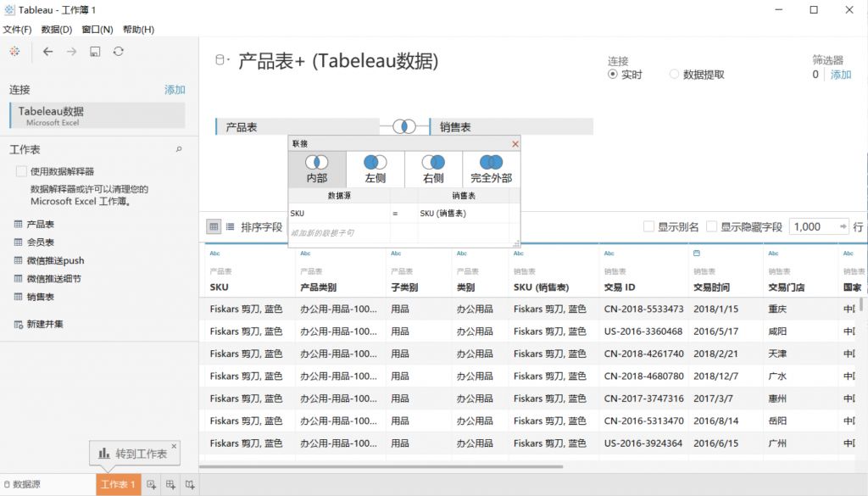Image resolution: width=868 pixels, height=496 pixels.
Task: Open the 文件(F) menu
Action: (x=17, y=30)
